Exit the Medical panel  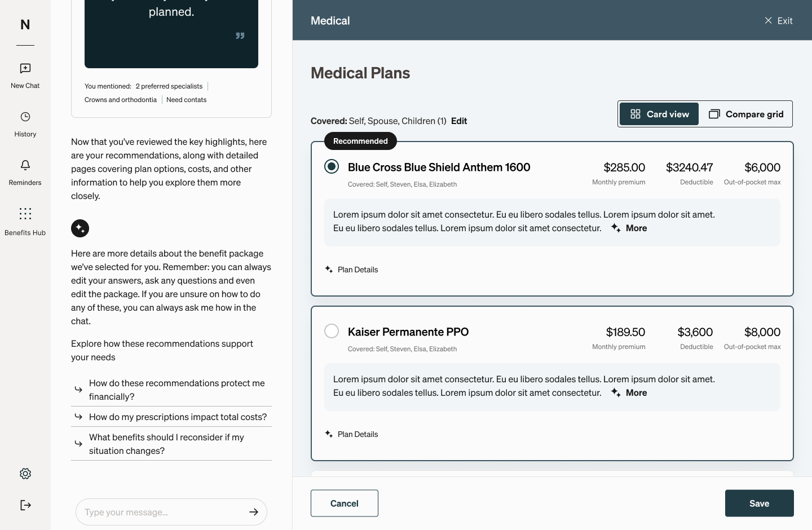(x=778, y=21)
